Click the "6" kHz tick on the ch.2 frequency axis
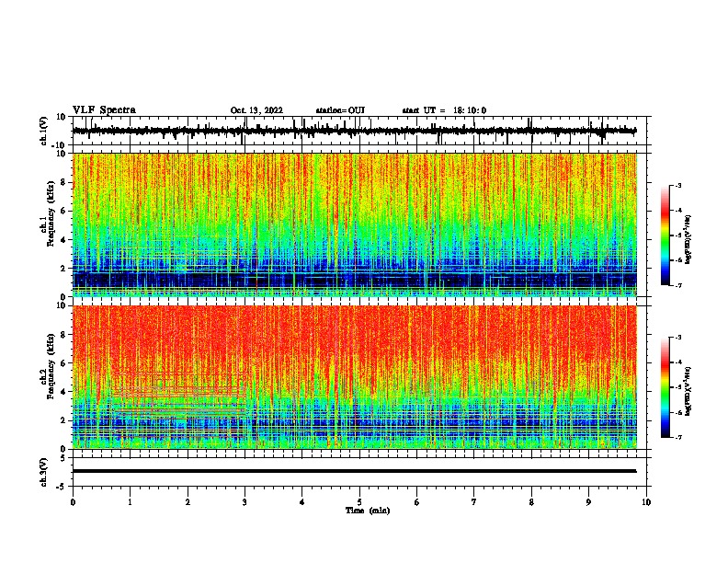 coord(64,362)
